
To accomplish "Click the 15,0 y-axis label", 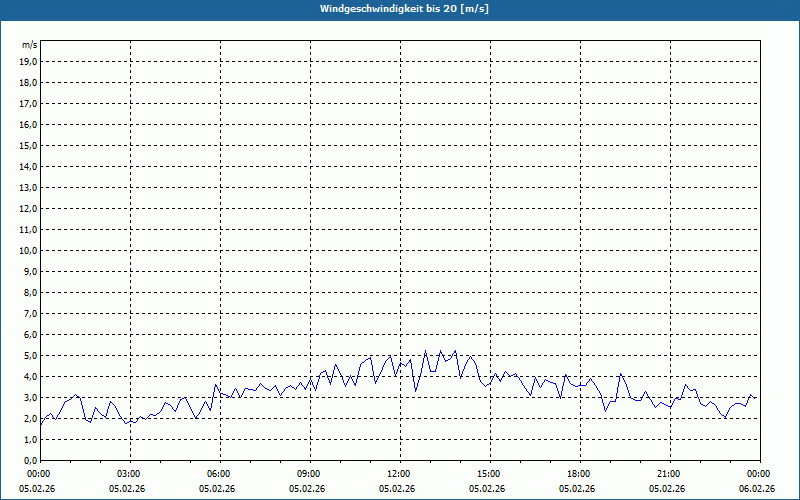I will pos(28,145).
